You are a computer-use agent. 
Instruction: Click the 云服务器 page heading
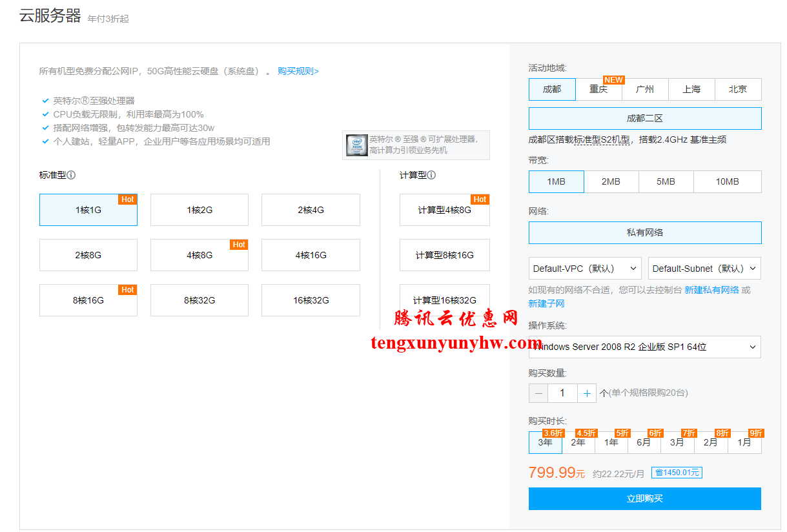[x=50, y=16]
